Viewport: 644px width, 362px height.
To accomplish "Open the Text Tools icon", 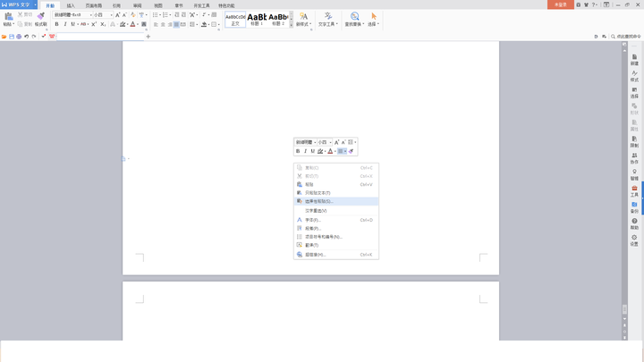I will 327,16.
